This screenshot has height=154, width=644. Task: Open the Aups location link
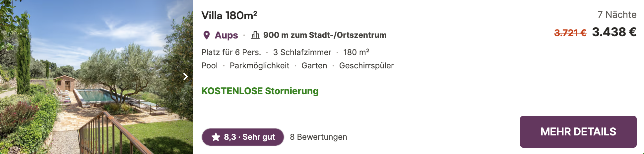pyautogui.click(x=226, y=35)
